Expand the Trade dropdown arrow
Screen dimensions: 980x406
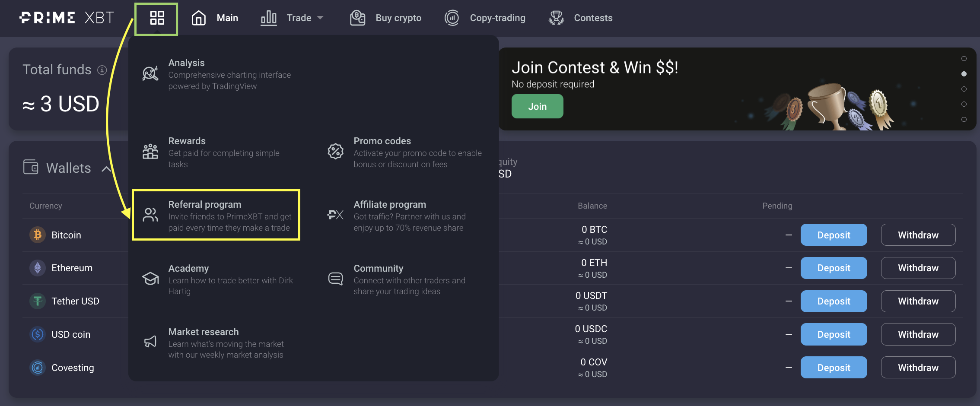[320, 18]
